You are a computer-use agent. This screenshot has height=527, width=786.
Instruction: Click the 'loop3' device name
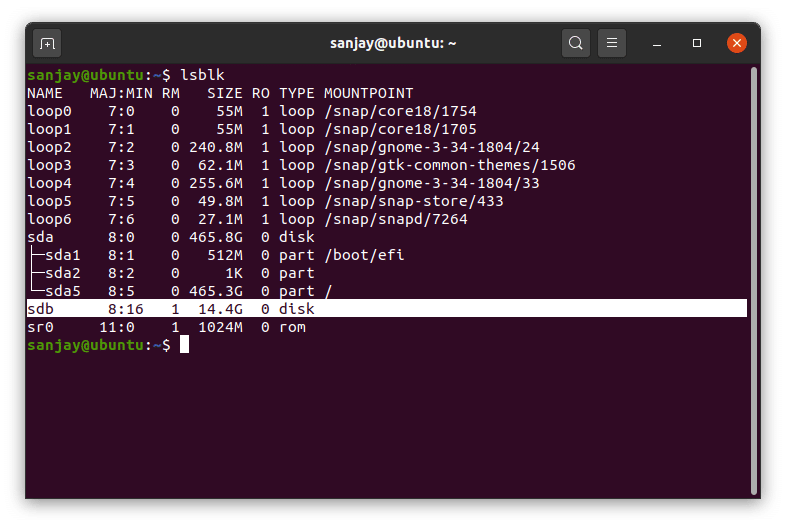coord(49,165)
